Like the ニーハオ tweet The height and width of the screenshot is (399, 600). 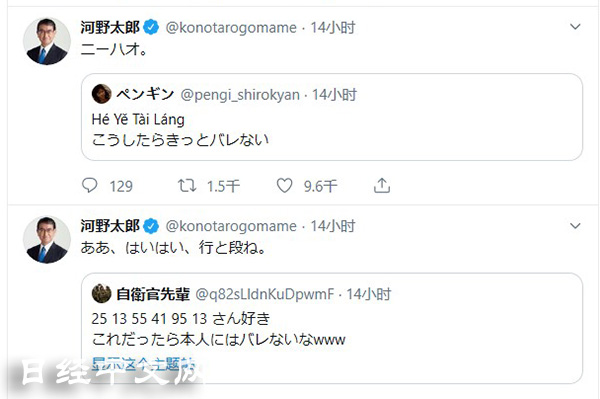(x=284, y=186)
